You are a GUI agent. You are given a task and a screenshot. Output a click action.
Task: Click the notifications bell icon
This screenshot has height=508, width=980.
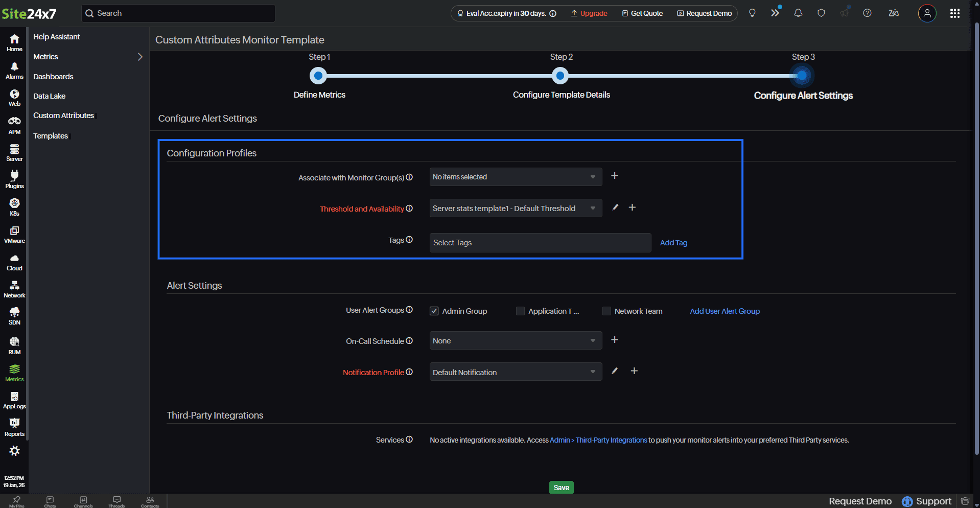798,13
